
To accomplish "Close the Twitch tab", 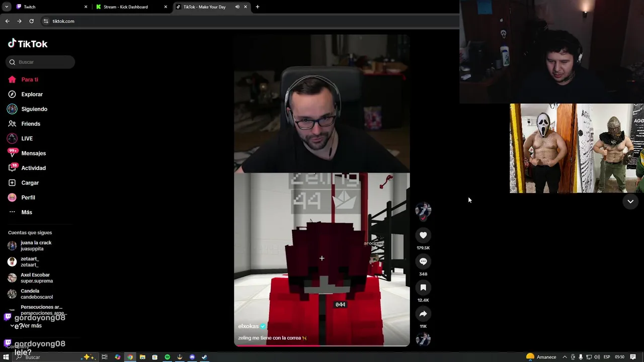I will (x=86, y=7).
